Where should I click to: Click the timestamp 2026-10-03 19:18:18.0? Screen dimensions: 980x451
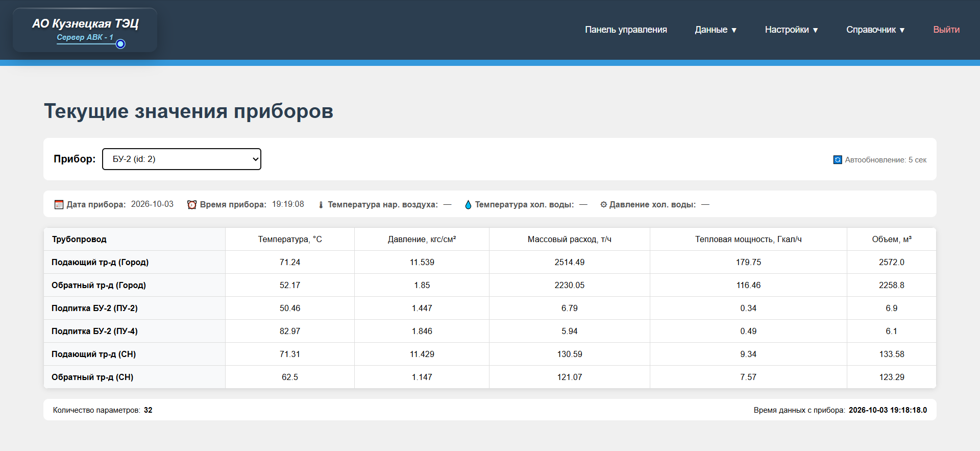(x=888, y=410)
